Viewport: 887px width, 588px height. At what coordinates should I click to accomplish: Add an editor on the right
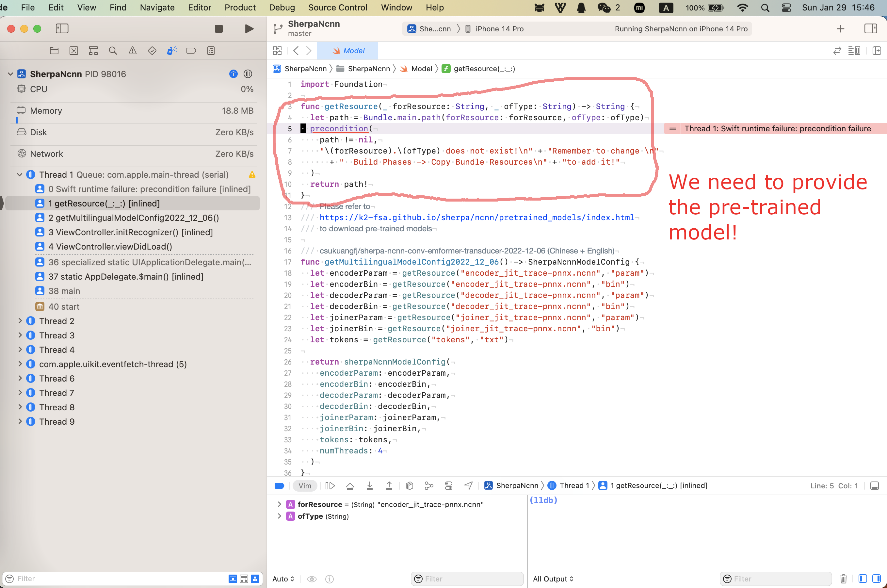coord(877,51)
